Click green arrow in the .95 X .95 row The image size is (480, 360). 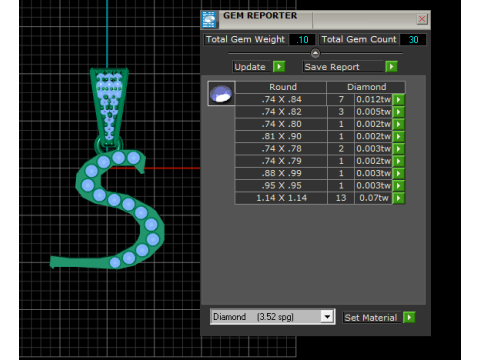click(398, 186)
